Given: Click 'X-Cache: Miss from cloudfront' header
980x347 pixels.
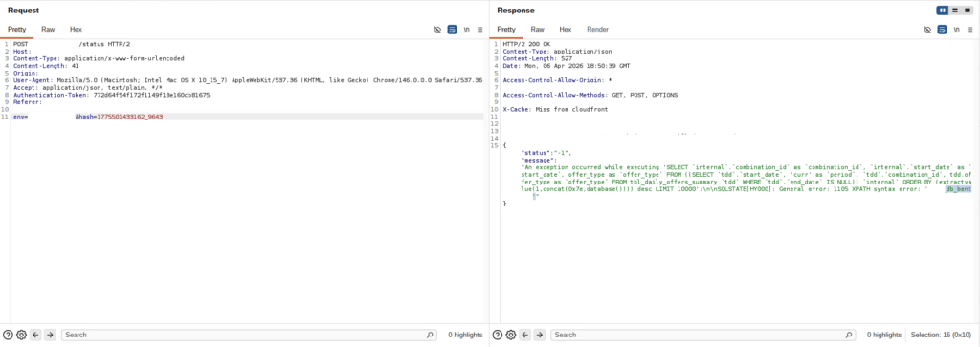Looking at the screenshot, I should click(x=556, y=109).
